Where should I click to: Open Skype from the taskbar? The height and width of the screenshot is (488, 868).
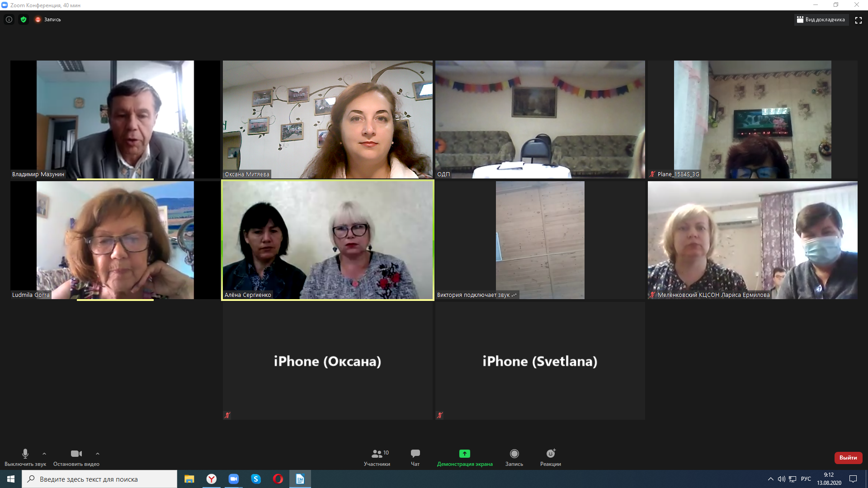[x=256, y=479]
